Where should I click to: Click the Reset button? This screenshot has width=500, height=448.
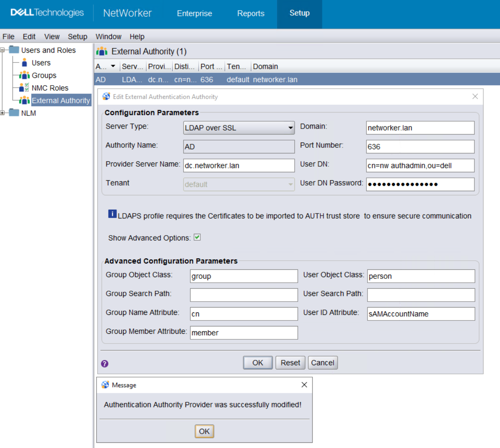point(290,362)
